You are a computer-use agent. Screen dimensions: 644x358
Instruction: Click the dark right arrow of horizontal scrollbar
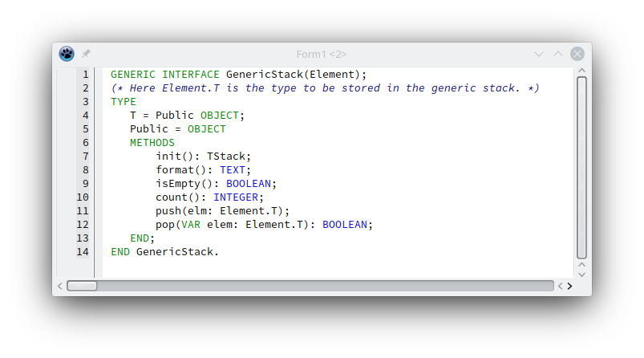click(x=569, y=286)
